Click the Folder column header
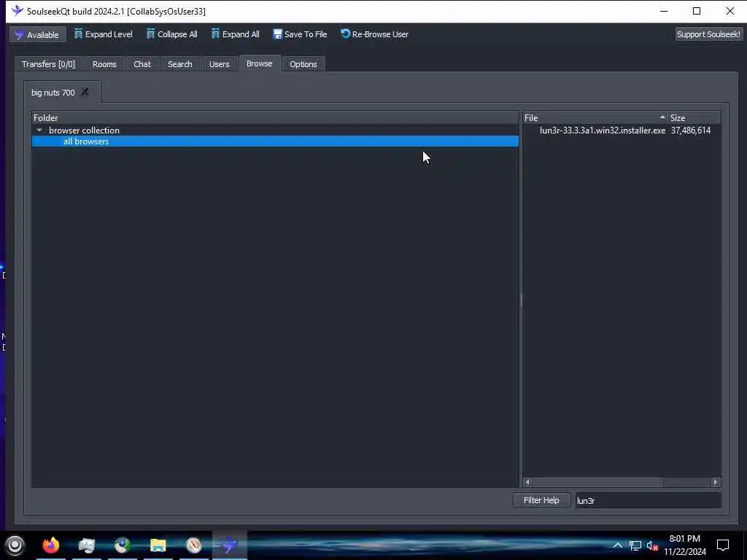747x560 pixels. pyautogui.click(x=275, y=117)
